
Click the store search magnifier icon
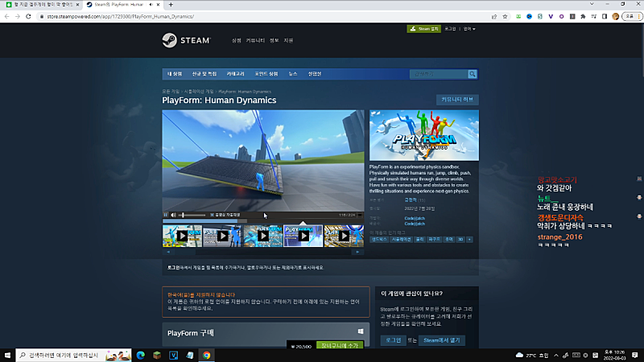(473, 74)
